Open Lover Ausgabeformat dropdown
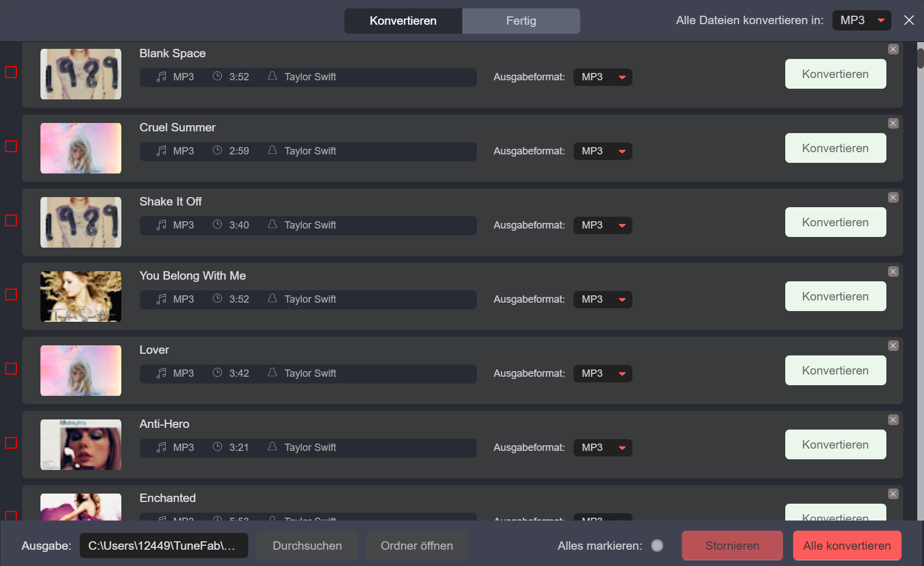Image resolution: width=924 pixels, height=566 pixels. pyautogui.click(x=603, y=373)
